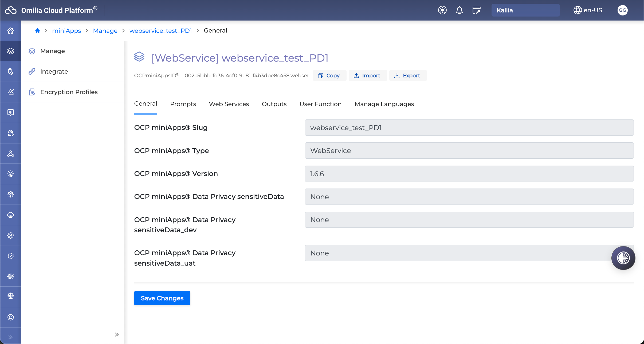Expand the main sidebar with bottom chevrons
The height and width of the screenshot is (344, 644).
(x=11, y=337)
